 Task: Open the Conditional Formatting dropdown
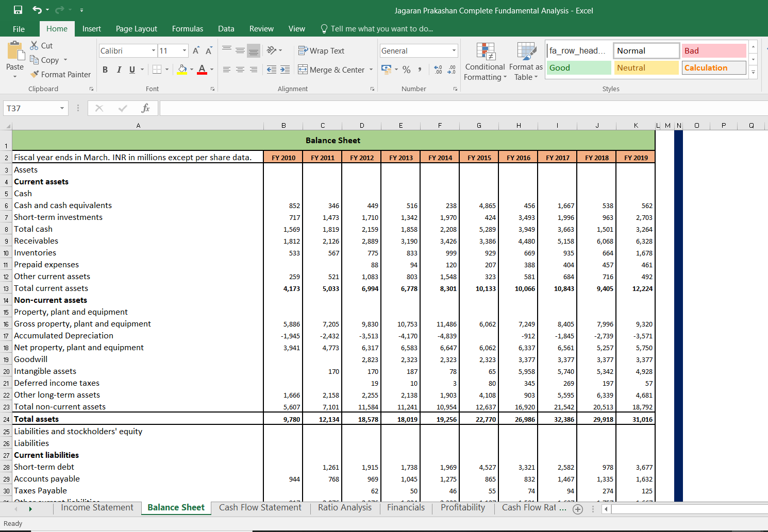coord(485,62)
